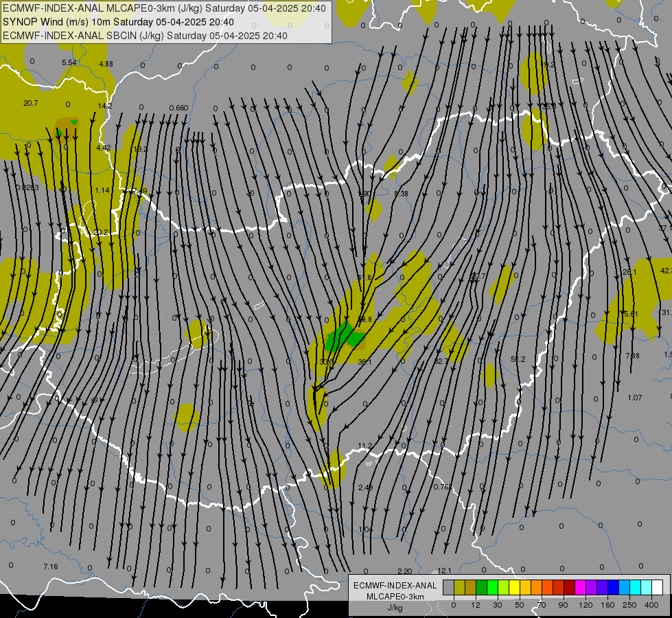Click the map value 7.16

point(51,566)
